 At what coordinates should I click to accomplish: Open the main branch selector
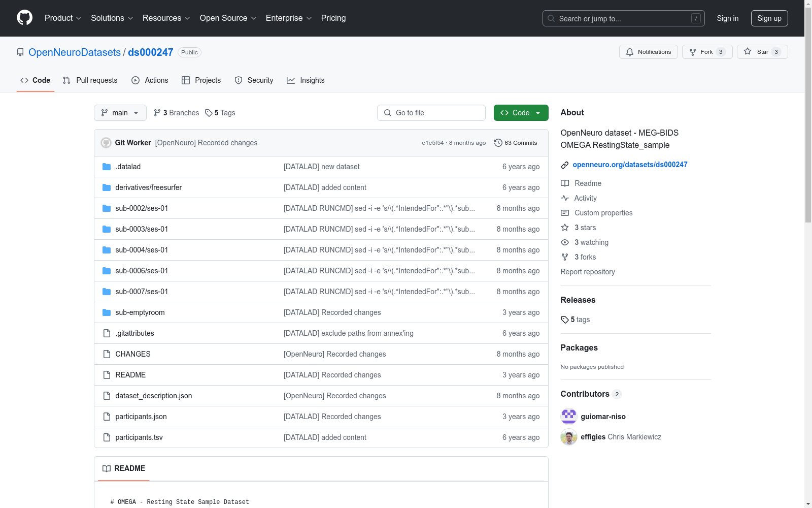(120, 113)
